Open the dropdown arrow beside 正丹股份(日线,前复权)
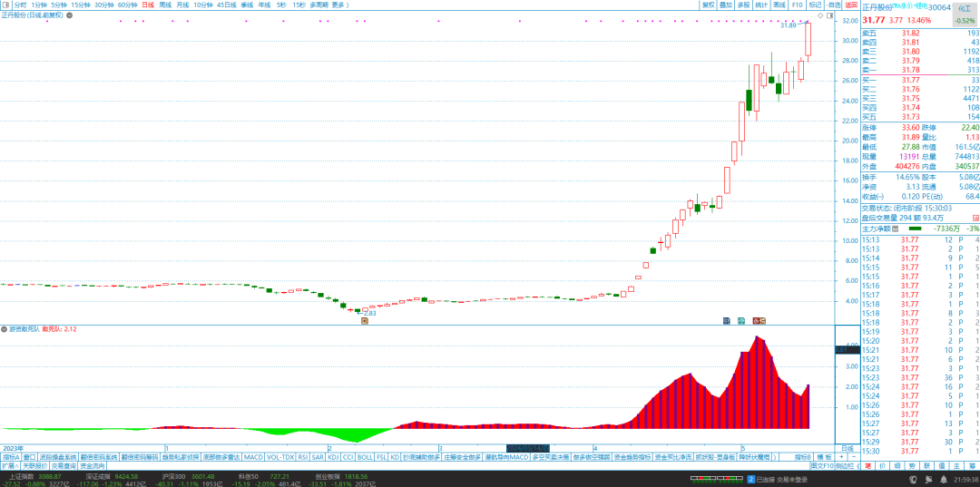This screenshot has height=487, width=980. click(68, 15)
